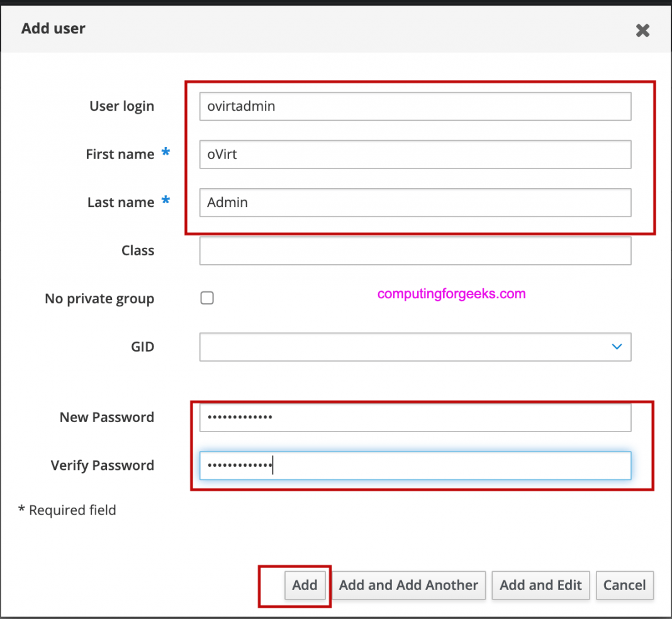The height and width of the screenshot is (619, 672).
Task: Click the computingforgeeks.com watermark text
Action: (451, 294)
